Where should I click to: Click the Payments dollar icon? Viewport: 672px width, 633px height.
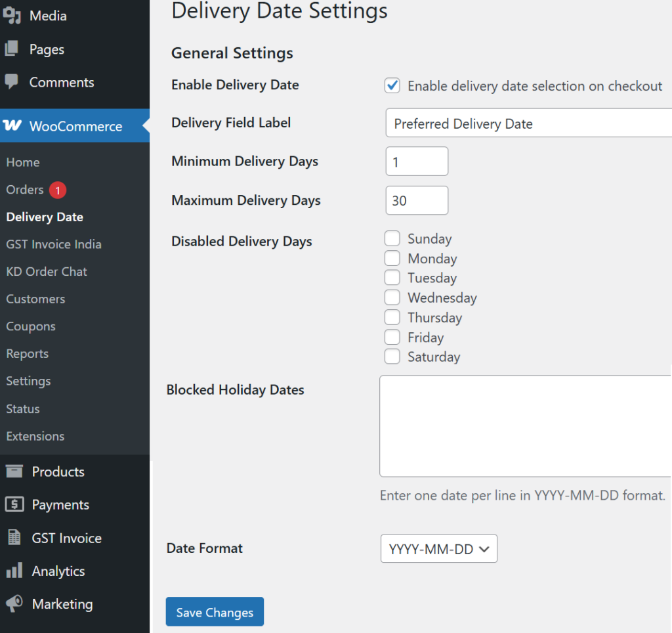pos(14,504)
